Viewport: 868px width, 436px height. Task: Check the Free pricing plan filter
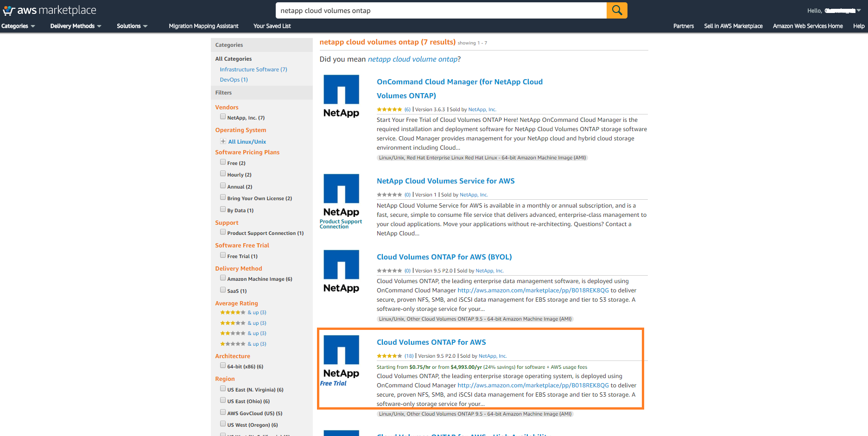point(223,162)
